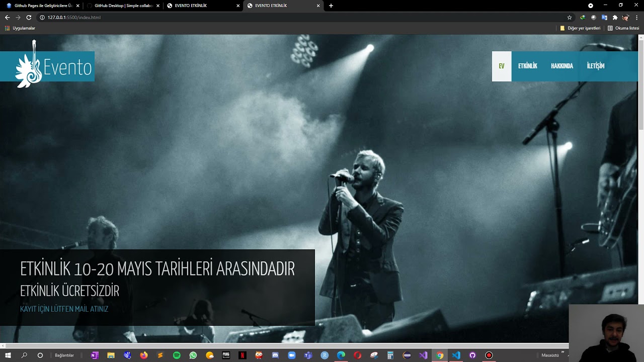The height and width of the screenshot is (362, 644).
Task: Open OneNote from the taskbar
Action: coord(95,355)
